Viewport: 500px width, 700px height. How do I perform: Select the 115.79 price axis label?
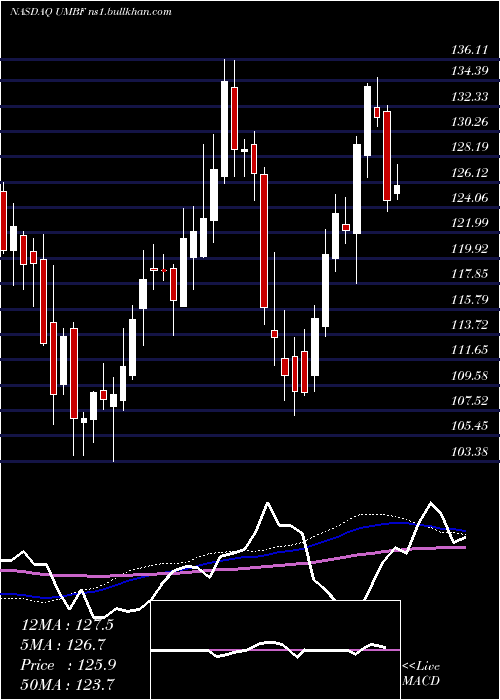[470, 299]
